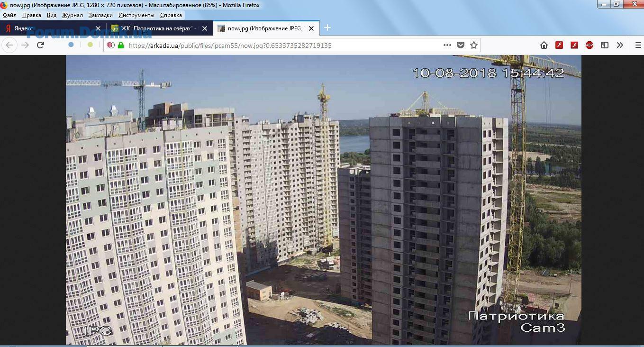Close the Яндекс tab
This screenshot has width=644, height=347.
pos(98,28)
